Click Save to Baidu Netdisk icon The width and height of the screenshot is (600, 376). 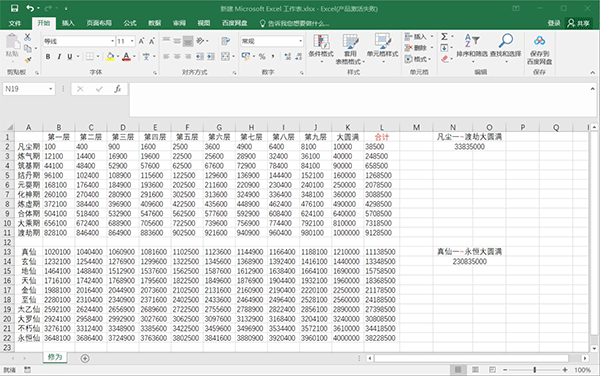click(540, 41)
